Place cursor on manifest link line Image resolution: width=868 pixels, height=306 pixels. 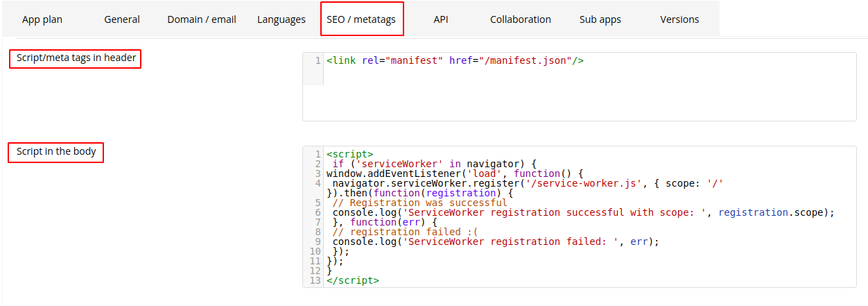point(455,60)
